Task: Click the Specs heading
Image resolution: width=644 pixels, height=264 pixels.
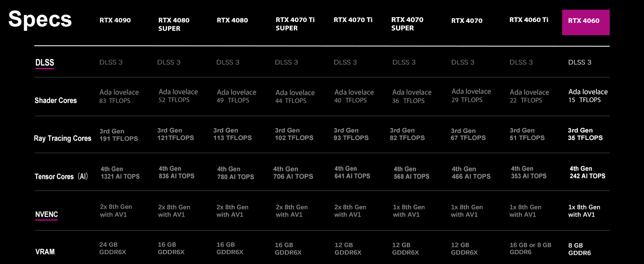Action: coord(40,19)
